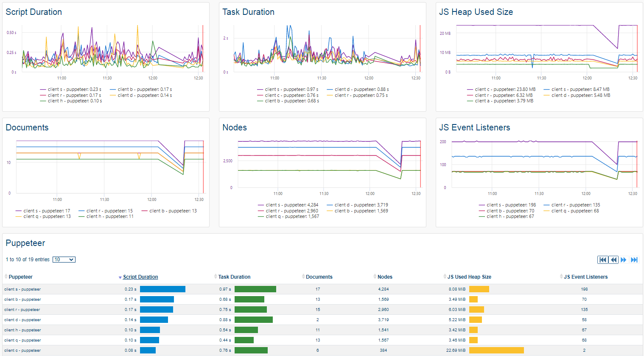Jump to the last page of entries
644x356 pixels.
tap(634, 260)
